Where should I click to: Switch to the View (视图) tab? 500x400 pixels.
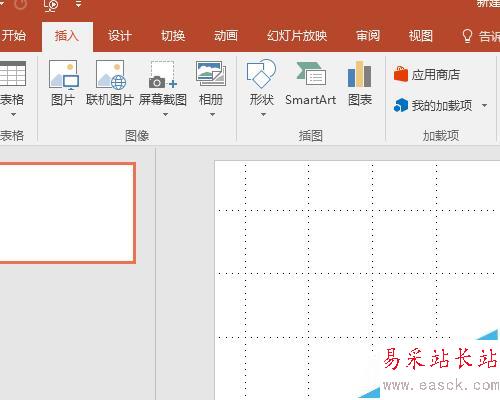click(421, 36)
